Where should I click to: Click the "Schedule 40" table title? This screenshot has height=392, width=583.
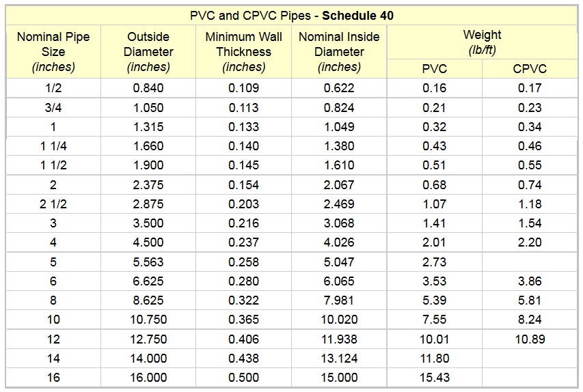click(291, 16)
